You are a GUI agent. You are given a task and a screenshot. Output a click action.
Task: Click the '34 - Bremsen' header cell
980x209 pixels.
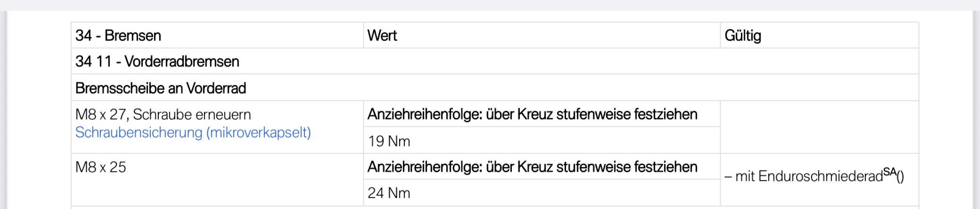[x=118, y=36]
